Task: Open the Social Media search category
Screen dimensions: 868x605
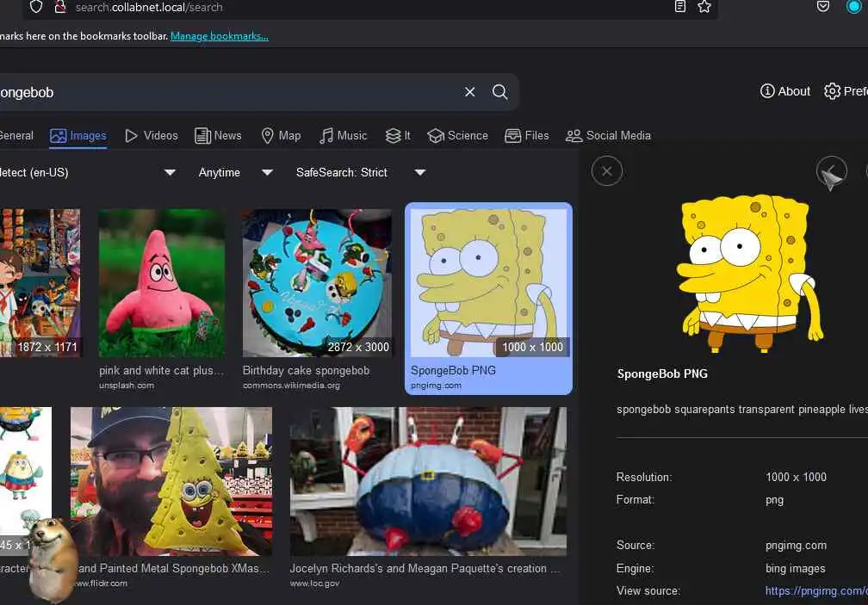Action: (x=608, y=135)
